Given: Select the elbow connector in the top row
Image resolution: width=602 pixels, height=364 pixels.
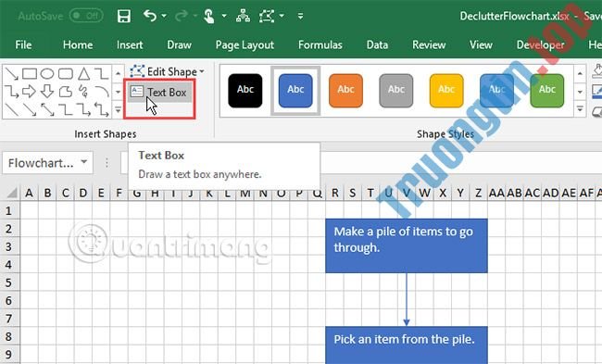Looking at the screenshot, I should [102, 73].
